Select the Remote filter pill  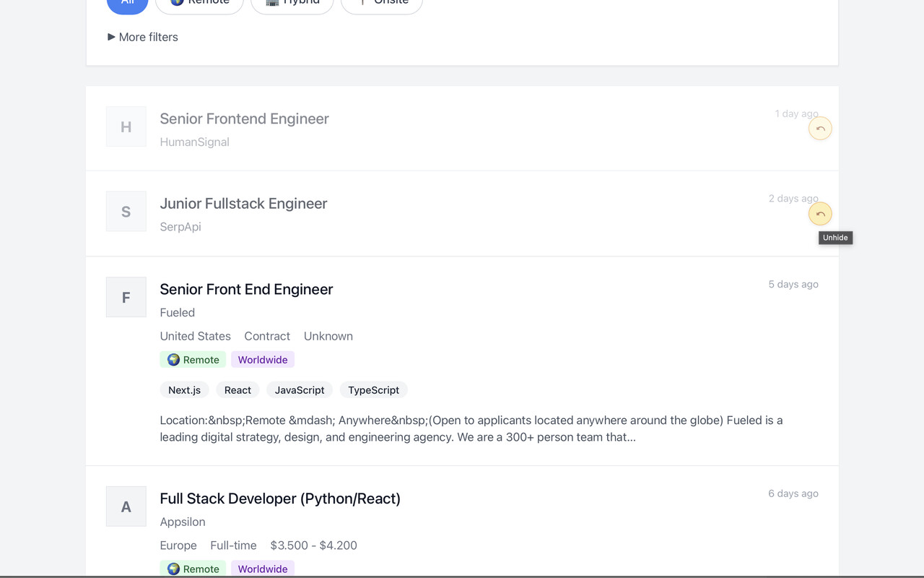[x=199, y=3]
